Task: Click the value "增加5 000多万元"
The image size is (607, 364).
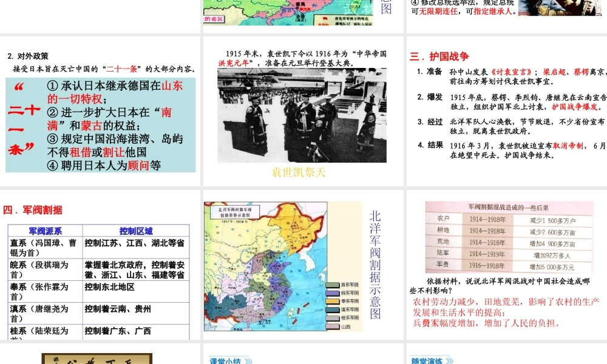Action: pyautogui.click(x=552, y=268)
